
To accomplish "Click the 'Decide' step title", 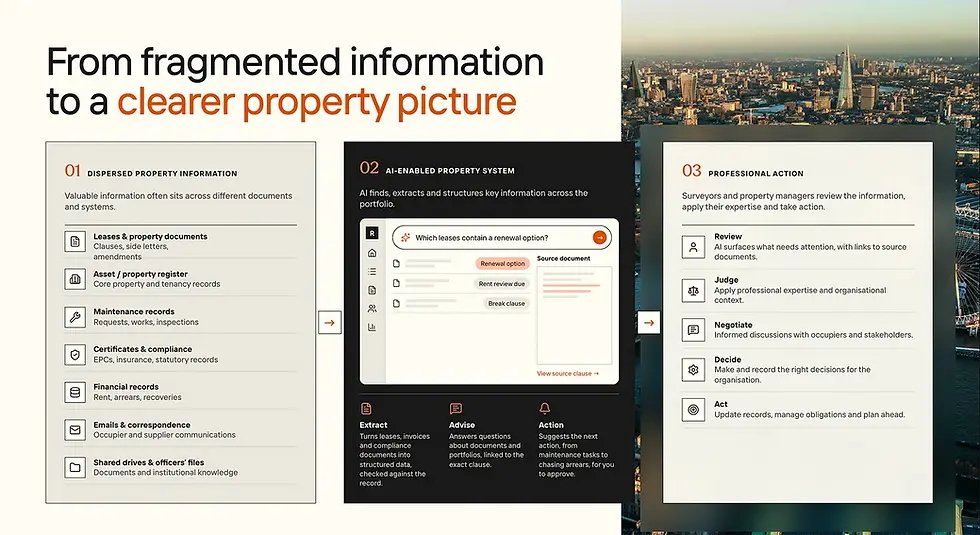I will [x=728, y=360].
